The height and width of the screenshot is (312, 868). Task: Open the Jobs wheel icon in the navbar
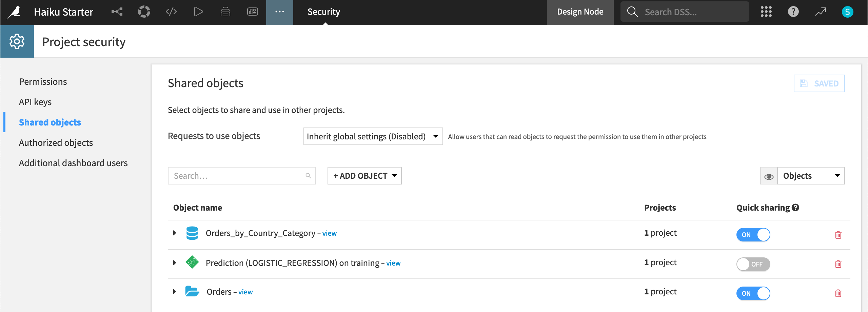pyautogui.click(x=144, y=11)
